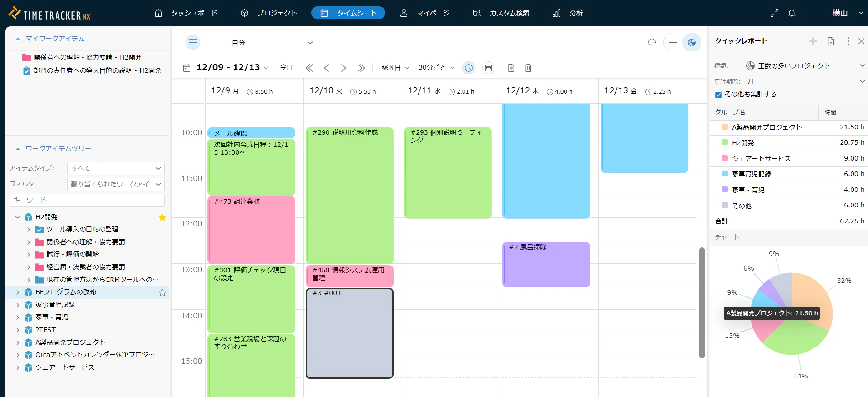This screenshot has width=868, height=397.
Task: Open the カスタム検索 tab
Action: (501, 13)
